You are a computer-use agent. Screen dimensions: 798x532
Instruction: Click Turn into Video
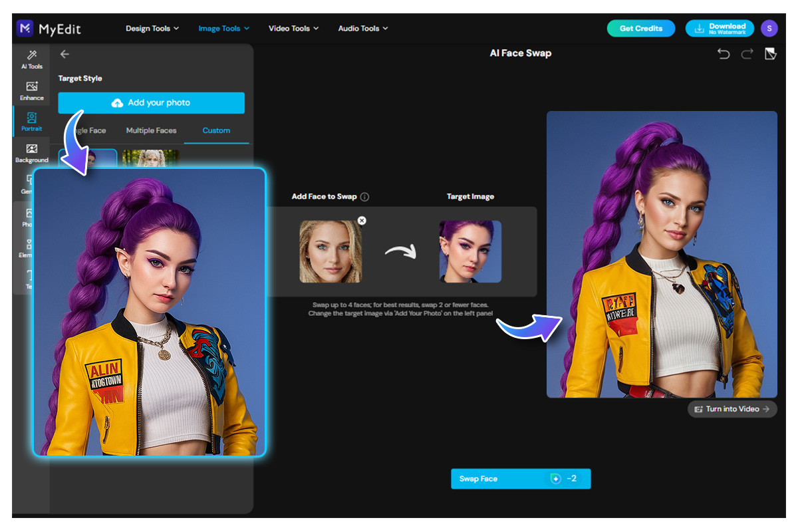click(731, 409)
